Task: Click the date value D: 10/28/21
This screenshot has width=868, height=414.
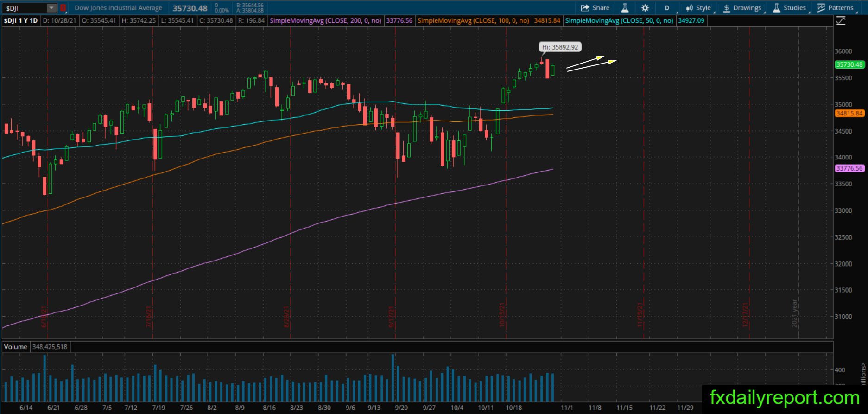Action: [60, 21]
